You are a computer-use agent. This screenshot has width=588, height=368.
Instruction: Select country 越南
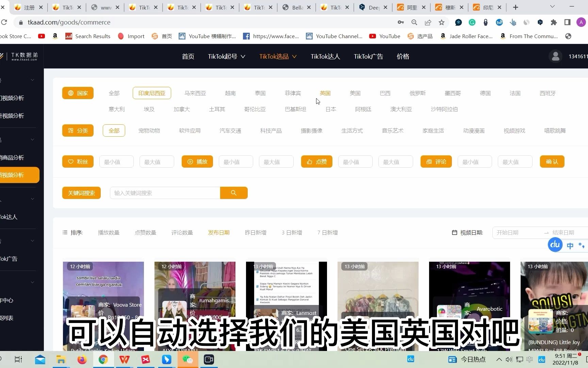point(230,93)
